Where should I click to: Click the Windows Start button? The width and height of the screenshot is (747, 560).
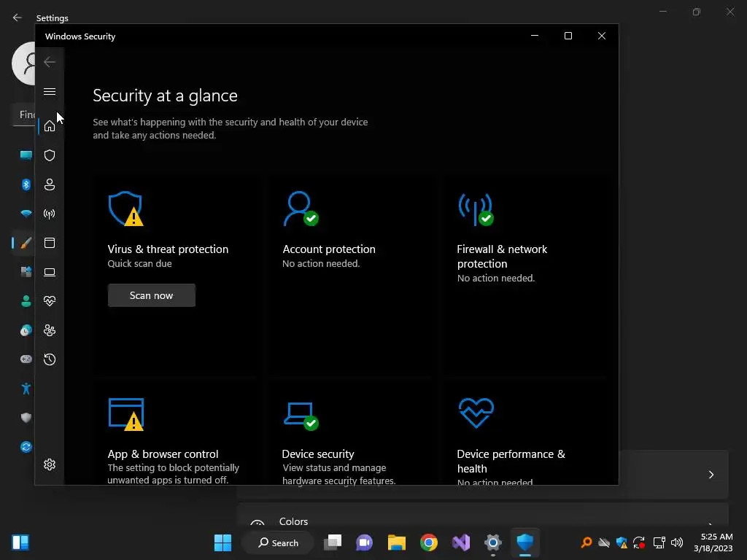pyautogui.click(x=222, y=542)
